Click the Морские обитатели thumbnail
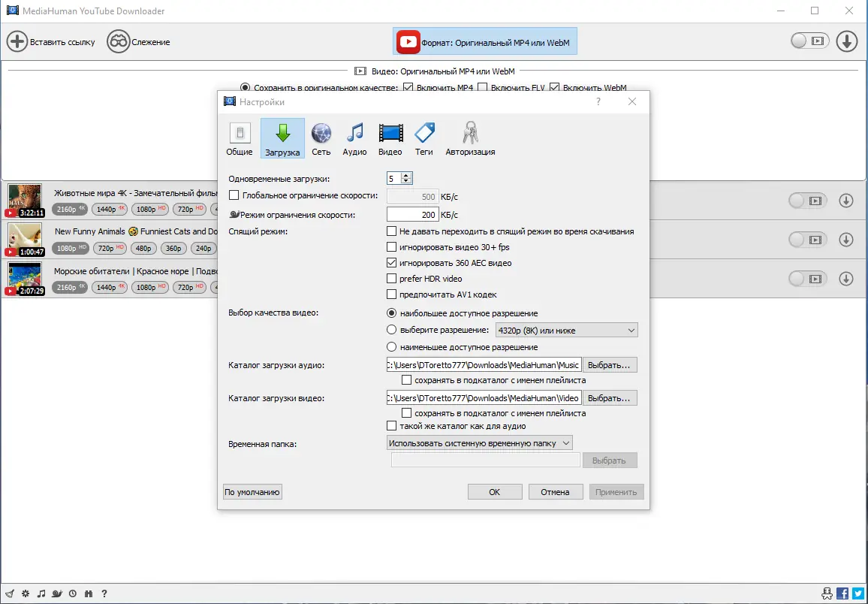The image size is (868, 604). coord(25,279)
